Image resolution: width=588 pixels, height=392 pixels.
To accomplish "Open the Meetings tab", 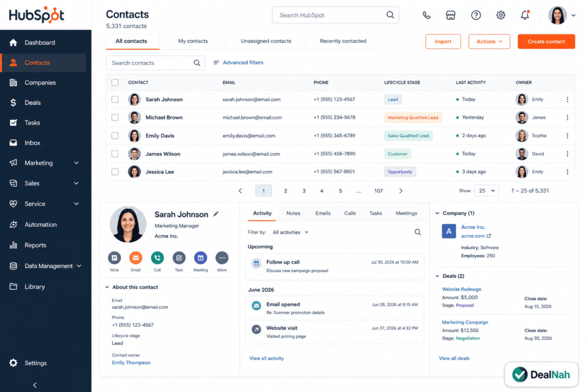I will click(x=406, y=214).
